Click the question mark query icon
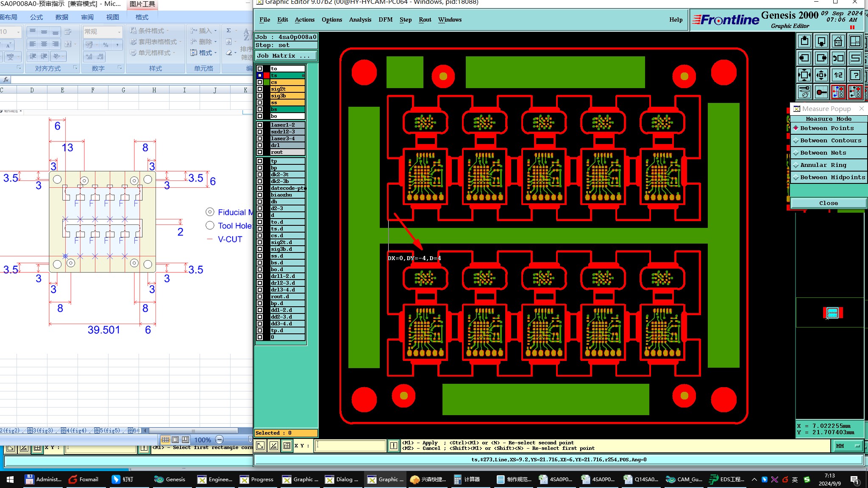Screen dimensions: 868x488 click(855, 75)
